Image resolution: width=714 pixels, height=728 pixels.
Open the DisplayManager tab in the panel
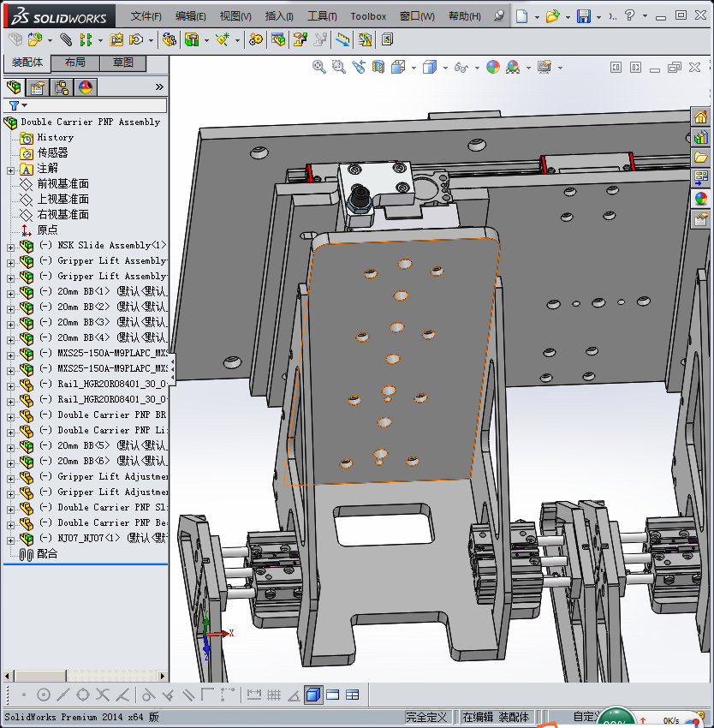coord(86,87)
